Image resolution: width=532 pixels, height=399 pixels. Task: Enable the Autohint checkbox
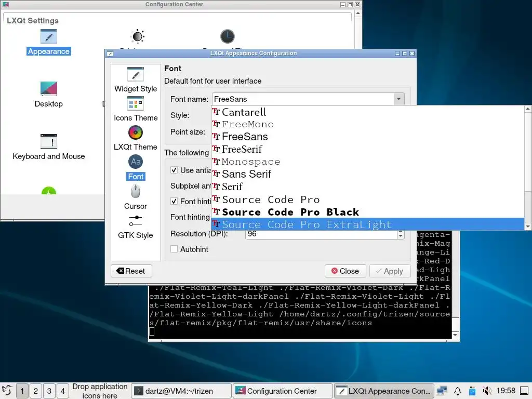point(174,249)
